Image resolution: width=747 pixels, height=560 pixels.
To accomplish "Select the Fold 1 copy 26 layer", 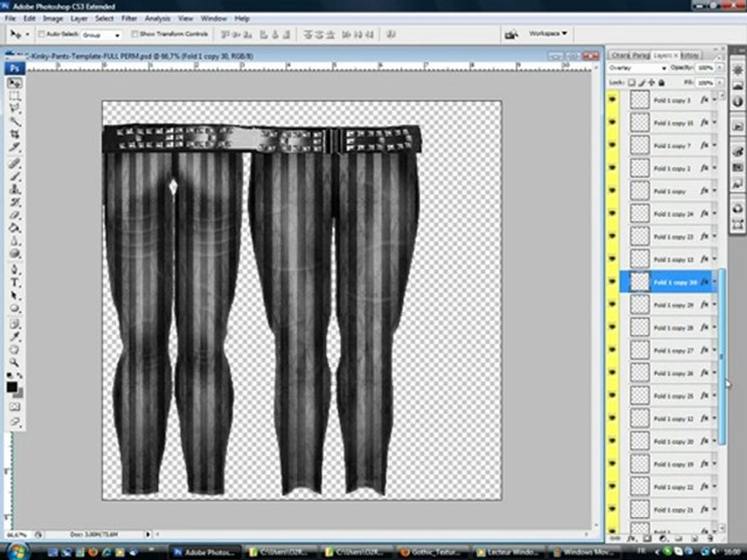I will [668, 373].
